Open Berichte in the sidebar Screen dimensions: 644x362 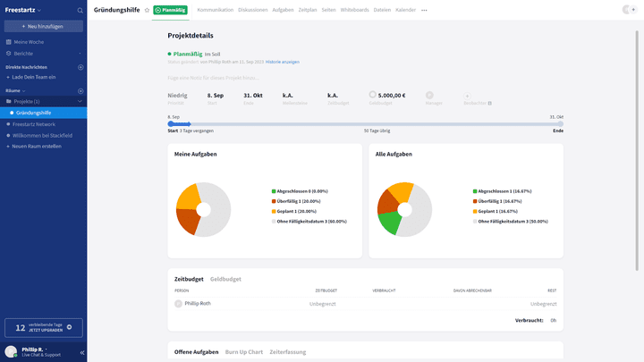[23, 54]
